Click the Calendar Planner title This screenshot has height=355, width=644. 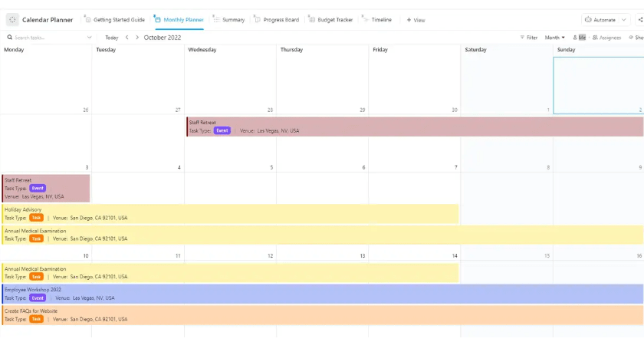(x=48, y=20)
